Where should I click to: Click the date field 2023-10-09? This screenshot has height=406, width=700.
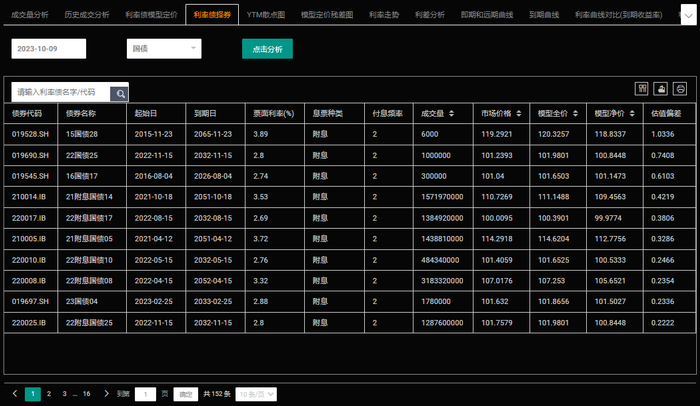(x=49, y=49)
